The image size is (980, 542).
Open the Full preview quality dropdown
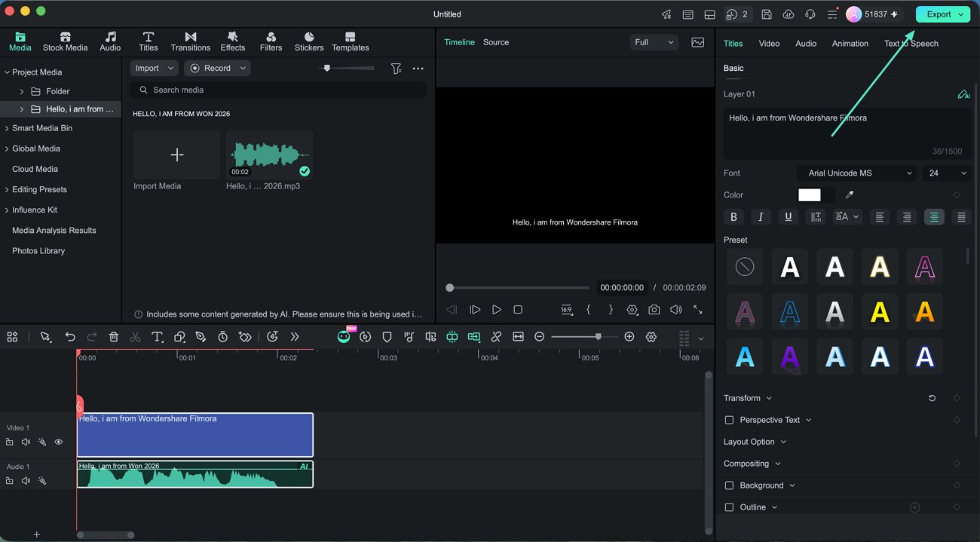click(654, 42)
